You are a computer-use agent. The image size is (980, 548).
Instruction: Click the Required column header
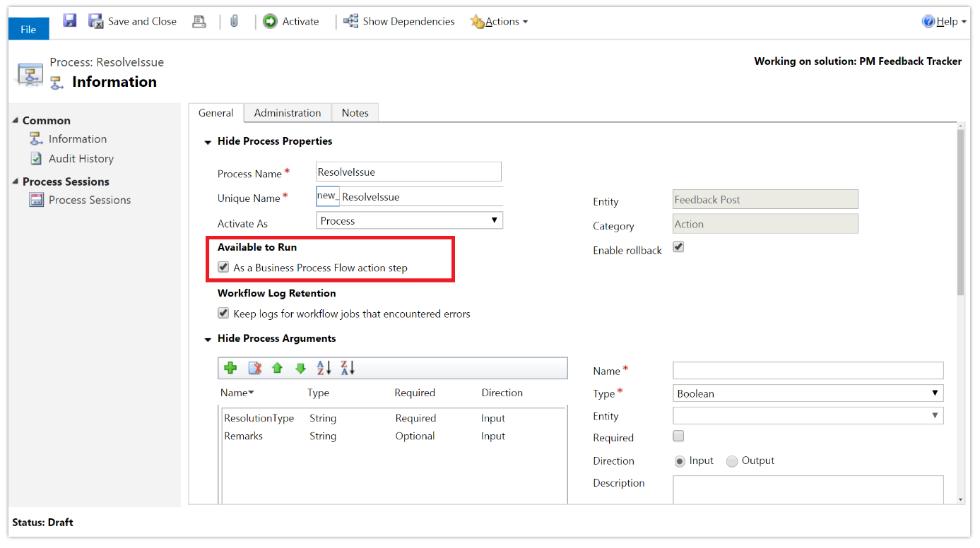pyautogui.click(x=415, y=393)
